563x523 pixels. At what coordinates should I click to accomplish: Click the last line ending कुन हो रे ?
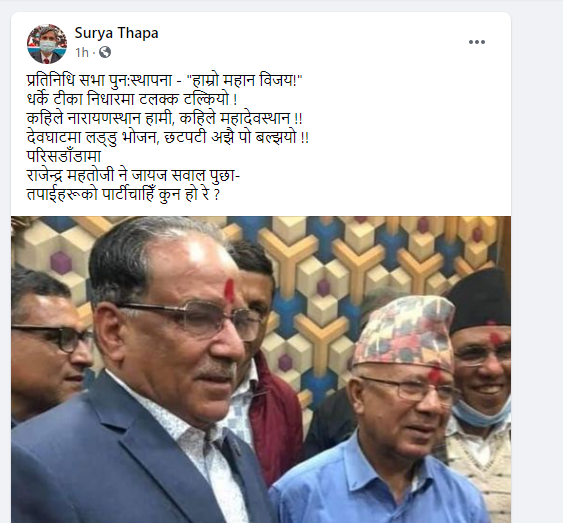pos(123,195)
